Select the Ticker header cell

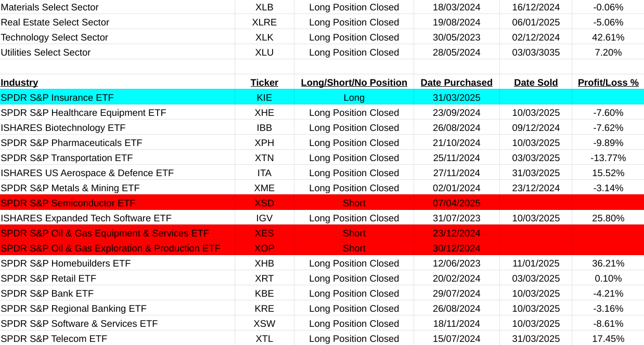coord(264,83)
